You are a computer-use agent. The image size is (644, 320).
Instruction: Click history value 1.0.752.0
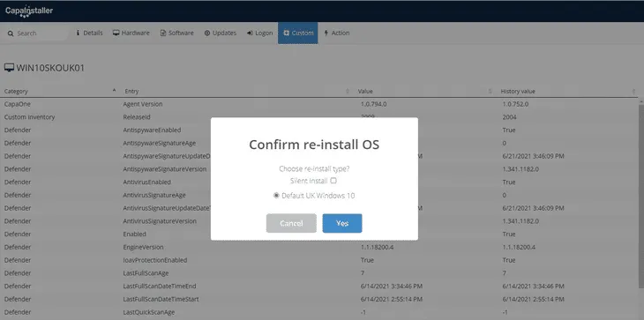click(515, 104)
